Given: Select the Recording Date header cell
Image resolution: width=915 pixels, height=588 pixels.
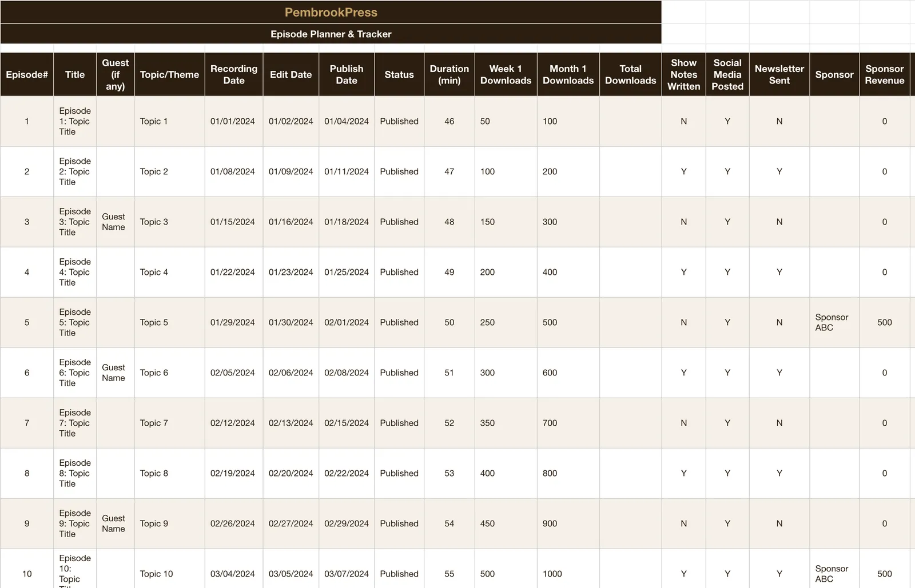Looking at the screenshot, I should coord(234,74).
